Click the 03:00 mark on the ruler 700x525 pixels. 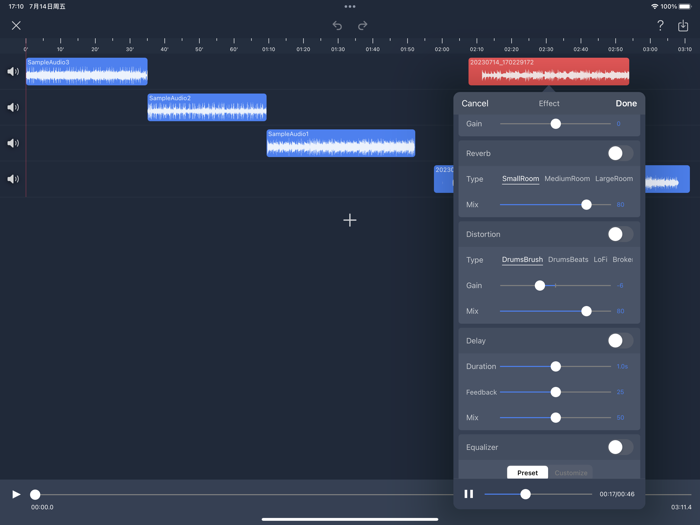[x=650, y=49]
